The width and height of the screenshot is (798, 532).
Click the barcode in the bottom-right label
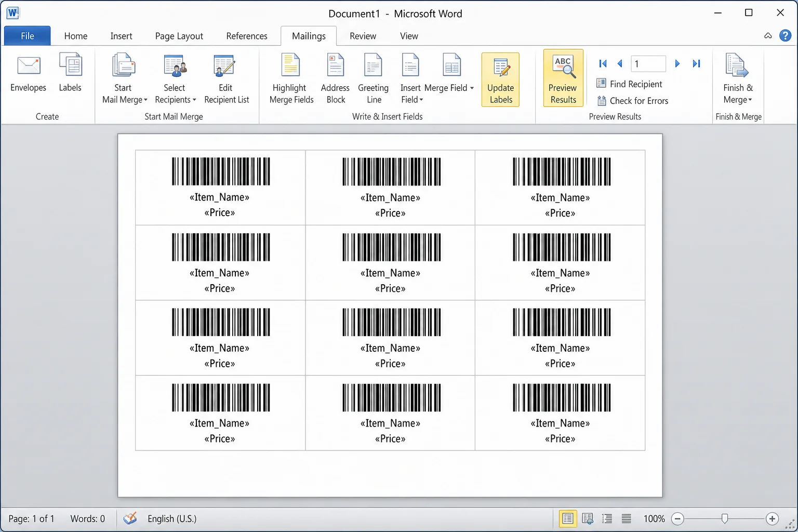561,397
